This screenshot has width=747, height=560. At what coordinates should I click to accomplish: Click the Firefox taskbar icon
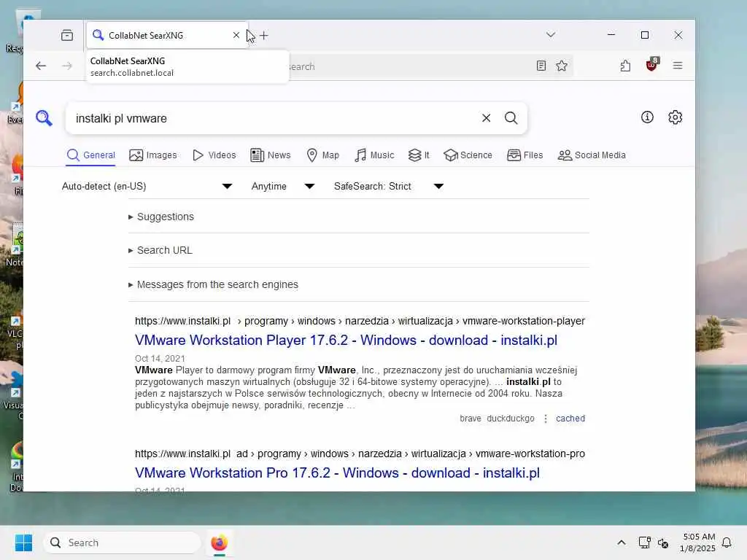[x=219, y=542]
